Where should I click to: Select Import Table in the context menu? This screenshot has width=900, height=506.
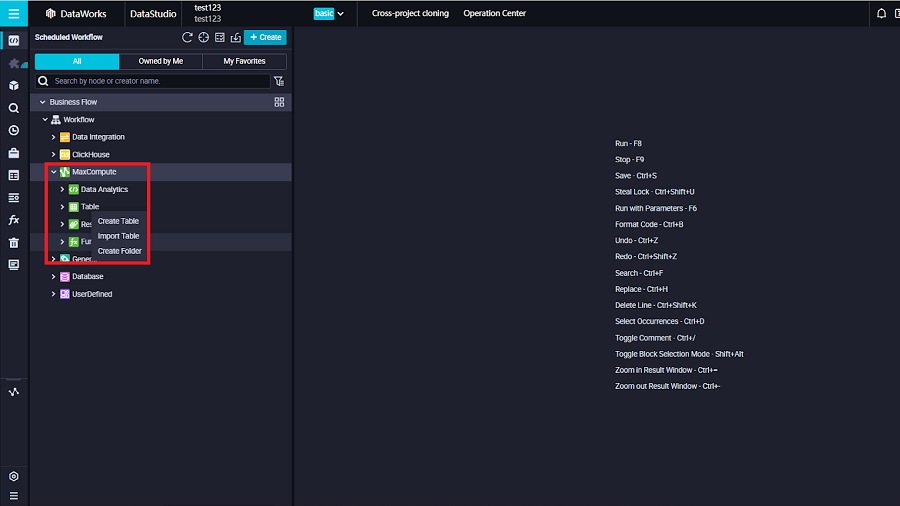pos(118,236)
